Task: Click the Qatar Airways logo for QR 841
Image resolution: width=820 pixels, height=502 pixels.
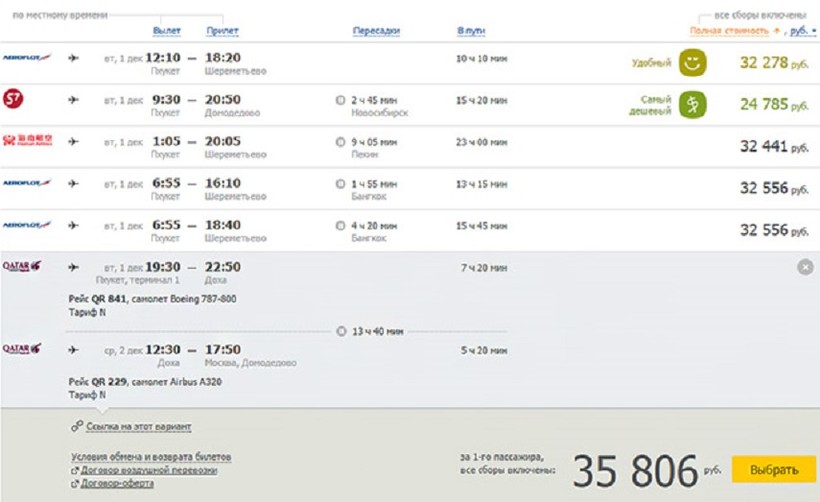Action: (x=22, y=266)
